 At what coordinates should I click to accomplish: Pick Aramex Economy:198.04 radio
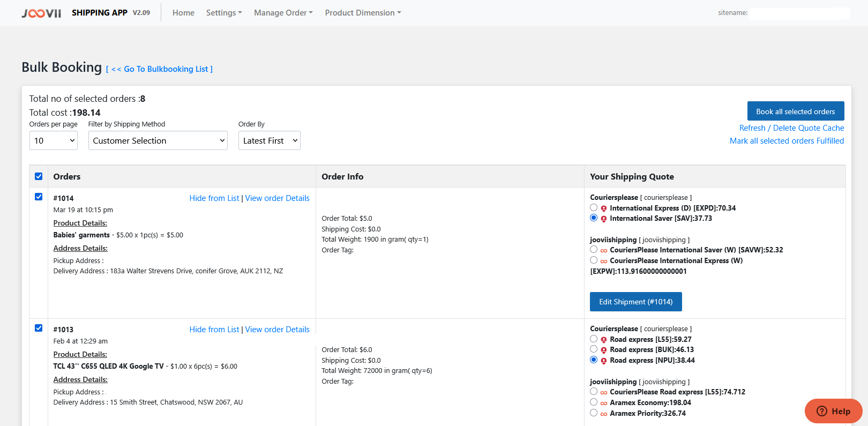point(594,402)
